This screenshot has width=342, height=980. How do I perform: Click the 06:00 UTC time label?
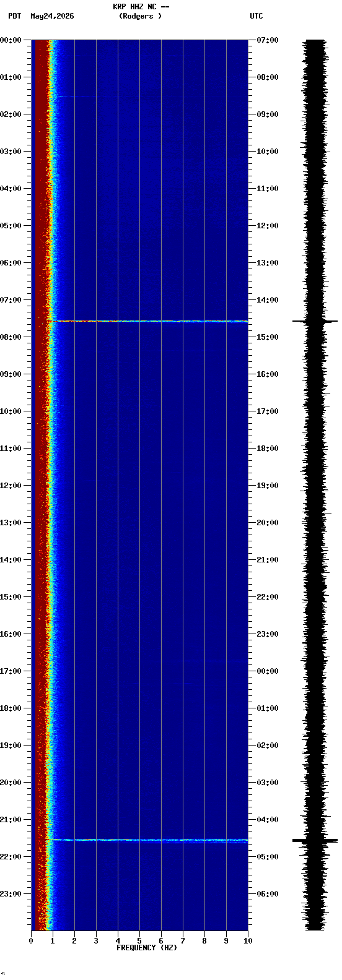pyautogui.click(x=268, y=894)
